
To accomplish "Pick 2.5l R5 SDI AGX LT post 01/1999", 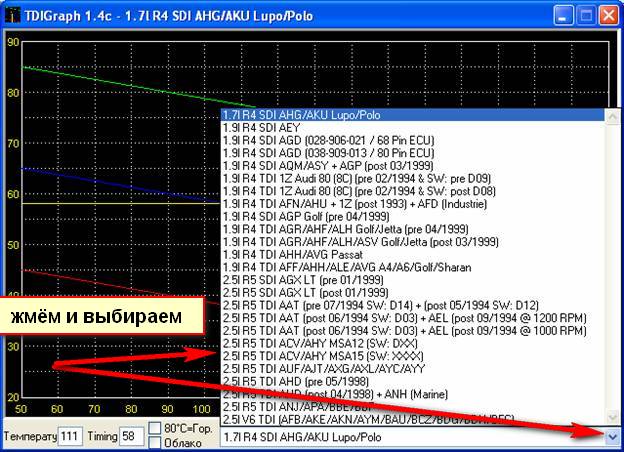I will tap(412, 293).
